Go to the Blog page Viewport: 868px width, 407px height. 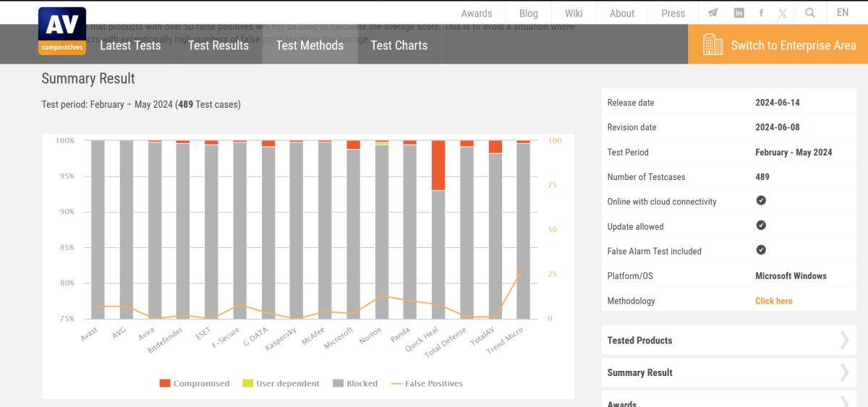pyautogui.click(x=529, y=13)
